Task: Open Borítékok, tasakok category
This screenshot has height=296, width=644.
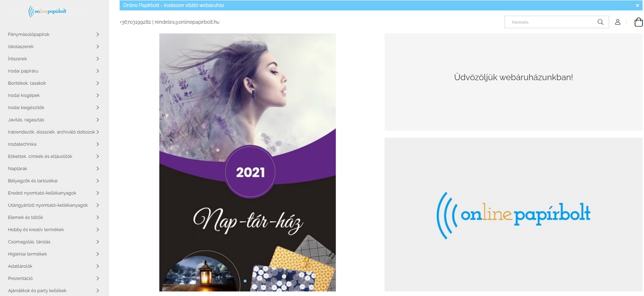Action: click(27, 83)
